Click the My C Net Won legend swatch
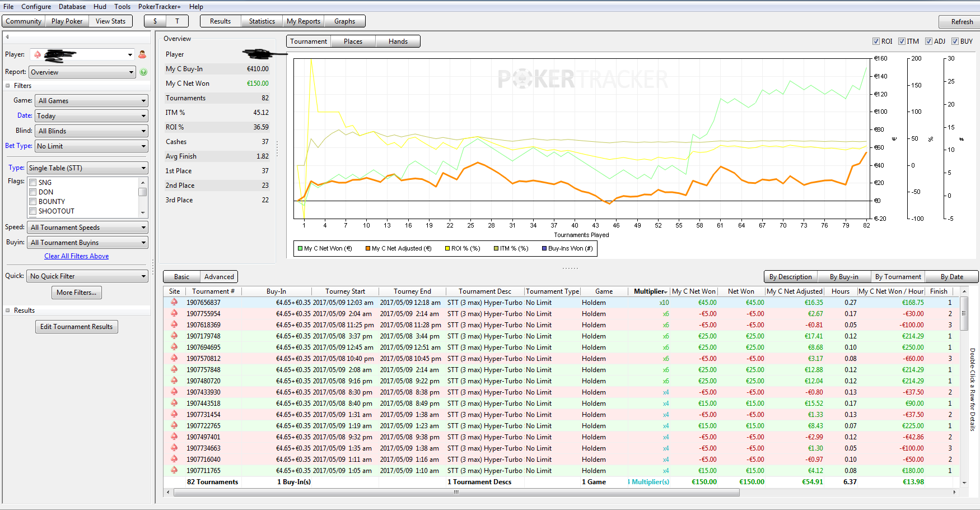980x510 pixels. point(300,248)
